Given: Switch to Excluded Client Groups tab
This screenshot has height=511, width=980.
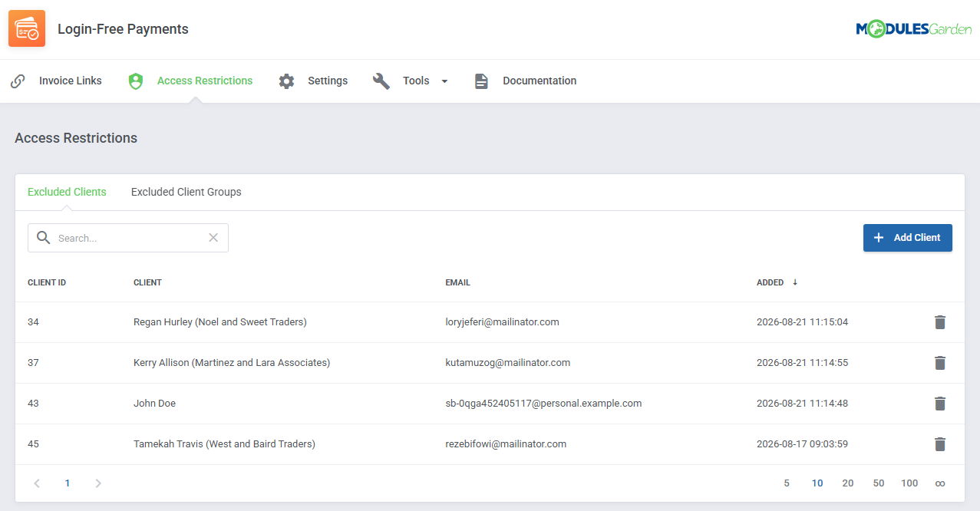Looking at the screenshot, I should [186, 192].
